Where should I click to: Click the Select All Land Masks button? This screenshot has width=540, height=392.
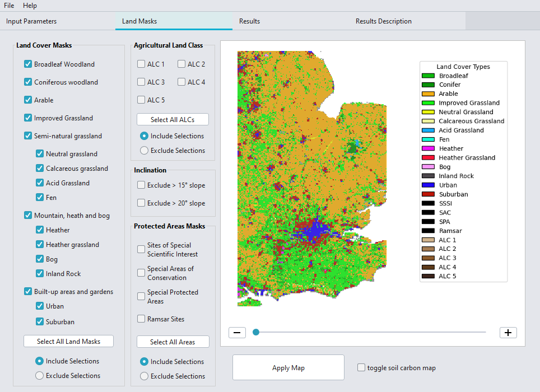coord(68,342)
